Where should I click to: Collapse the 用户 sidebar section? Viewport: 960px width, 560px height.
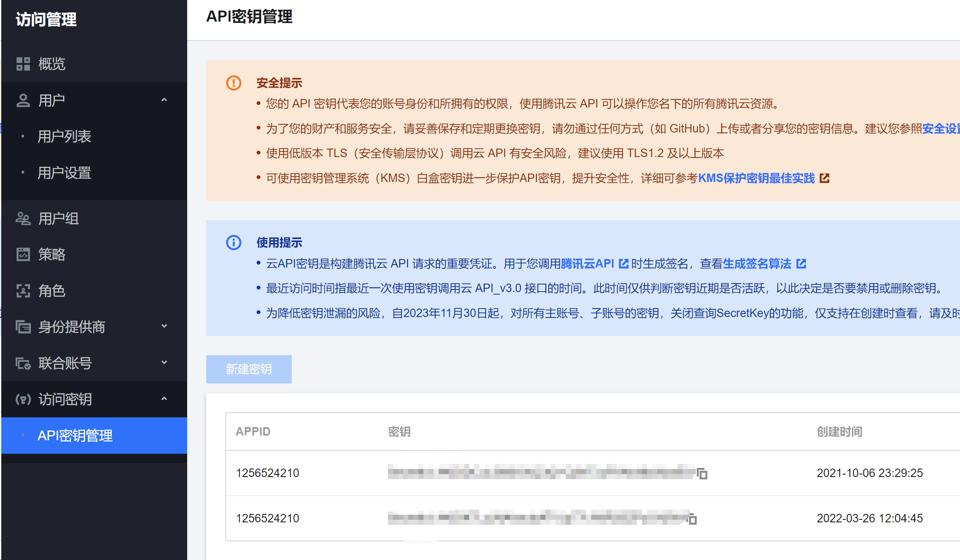coord(164,100)
